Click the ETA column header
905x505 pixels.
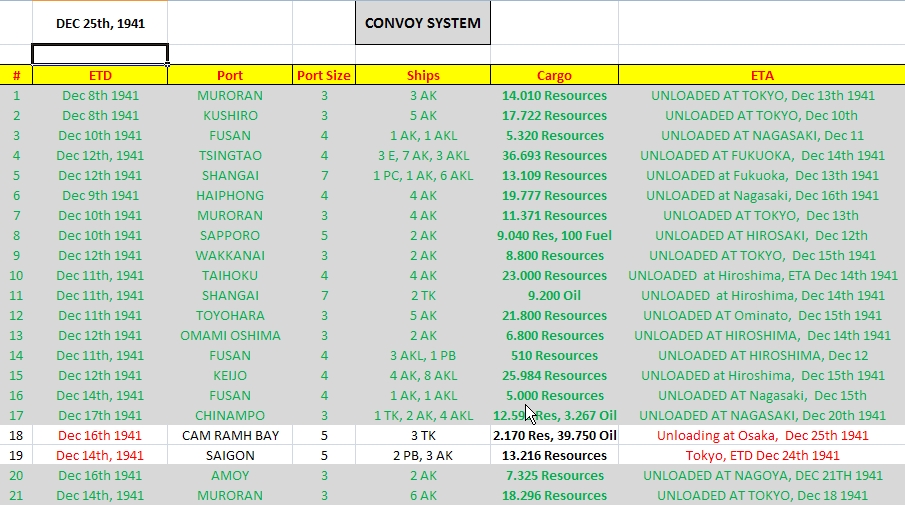click(x=762, y=75)
